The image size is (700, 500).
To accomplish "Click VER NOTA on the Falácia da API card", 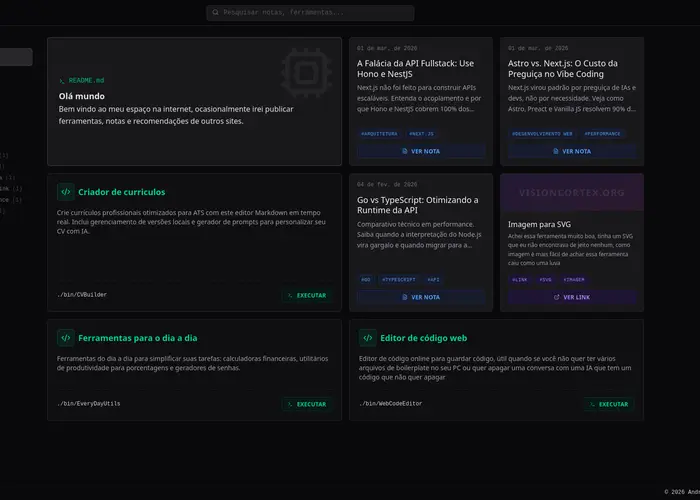I will tap(421, 151).
